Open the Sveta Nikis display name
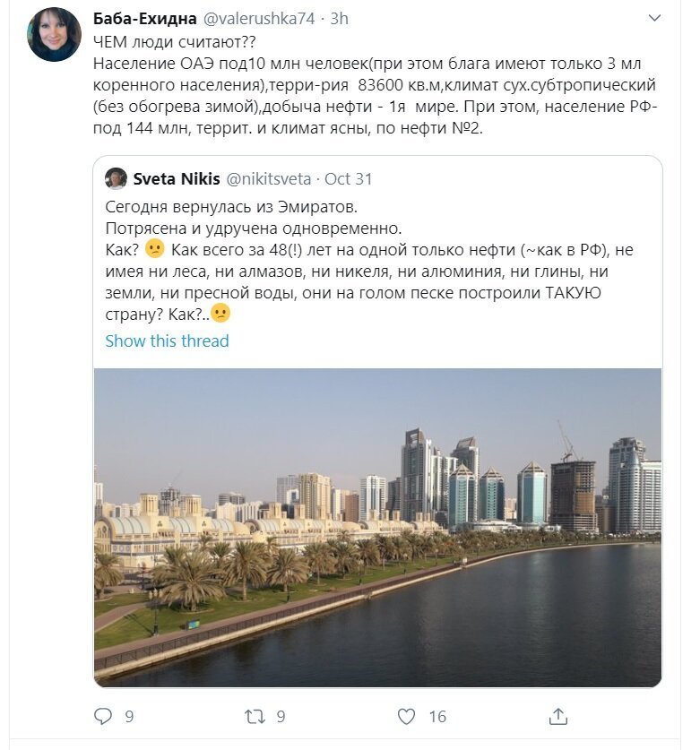The height and width of the screenshot is (750, 700). (x=177, y=179)
